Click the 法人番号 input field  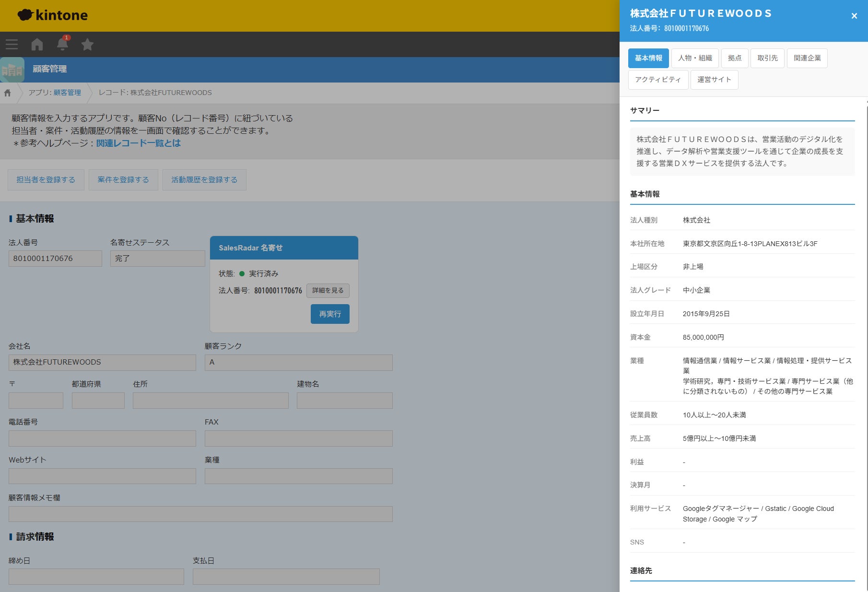pos(55,259)
